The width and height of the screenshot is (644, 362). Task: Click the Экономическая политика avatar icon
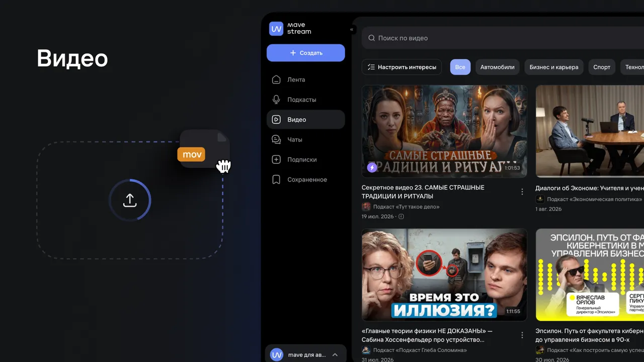540,199
